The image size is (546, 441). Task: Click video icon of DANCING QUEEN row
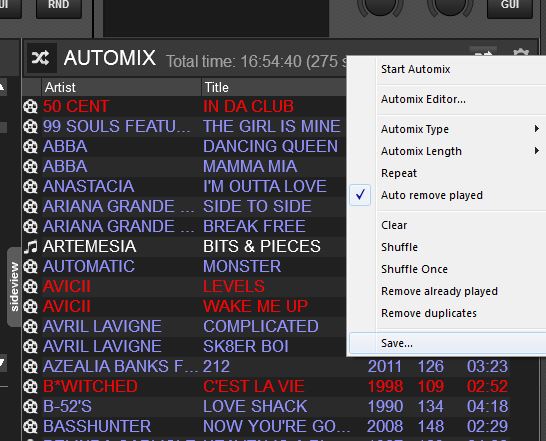[x=31, y=146]
